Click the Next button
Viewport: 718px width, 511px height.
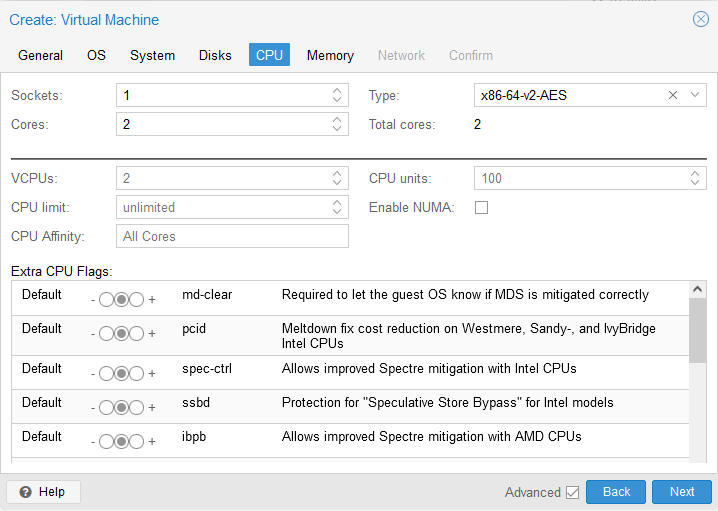(682, 492)
